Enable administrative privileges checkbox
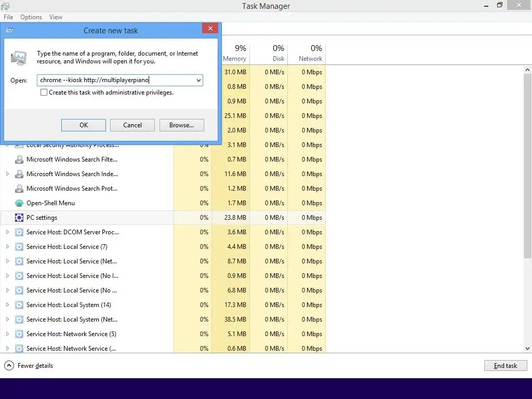Screen dimensions: 532x399 (44, 92)
